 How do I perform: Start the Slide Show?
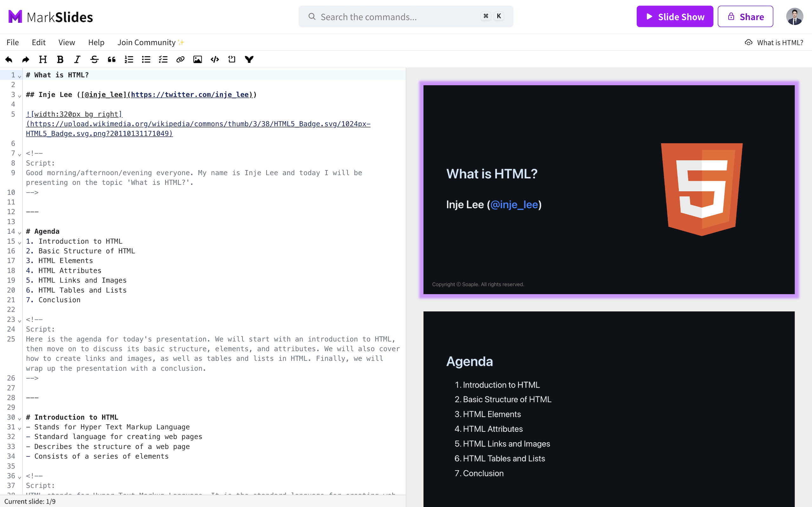click(675, 17)
